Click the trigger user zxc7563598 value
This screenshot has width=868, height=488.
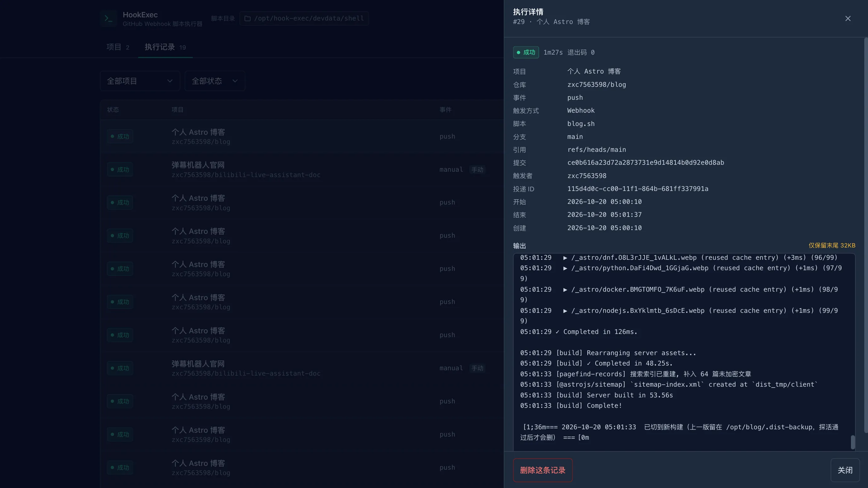587,176
